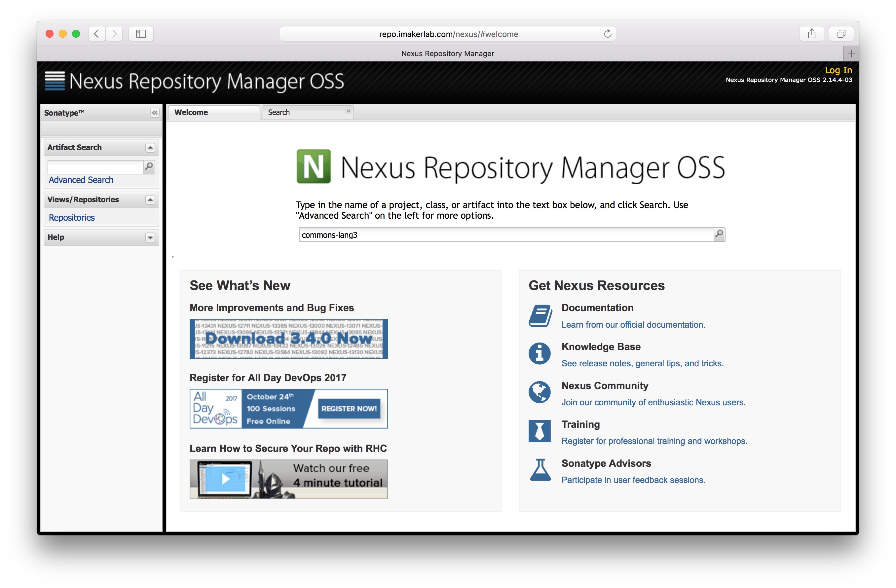This screenshot has height=588, width=896.
Task: Open professional training registration link
Action: pyautogui.click(x=654, y=441)
